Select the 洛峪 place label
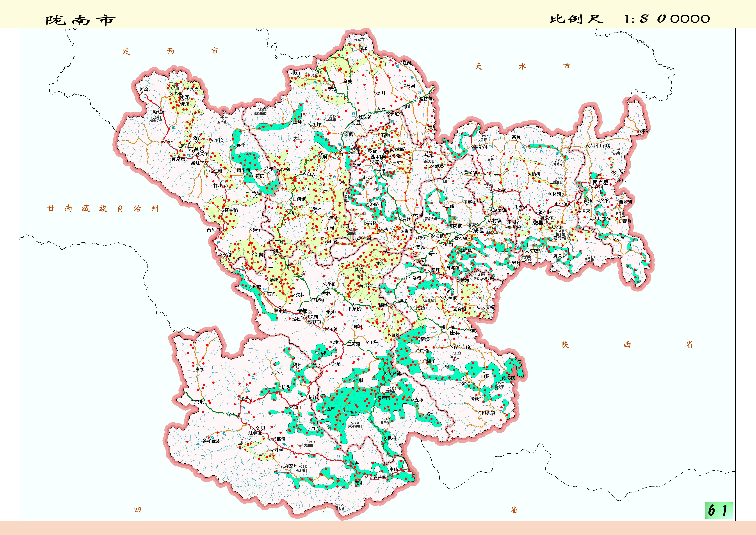756x535 pixels. tap(374, 204)
